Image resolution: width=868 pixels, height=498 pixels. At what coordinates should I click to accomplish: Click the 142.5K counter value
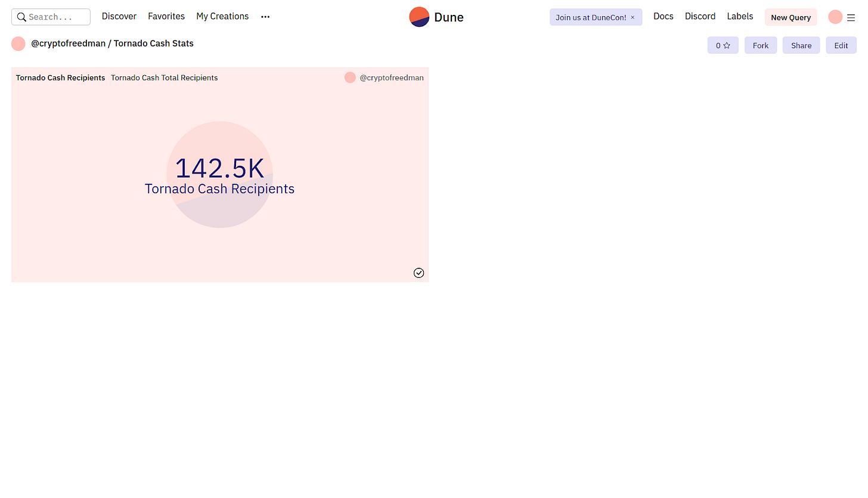click(x=219, y=168)
